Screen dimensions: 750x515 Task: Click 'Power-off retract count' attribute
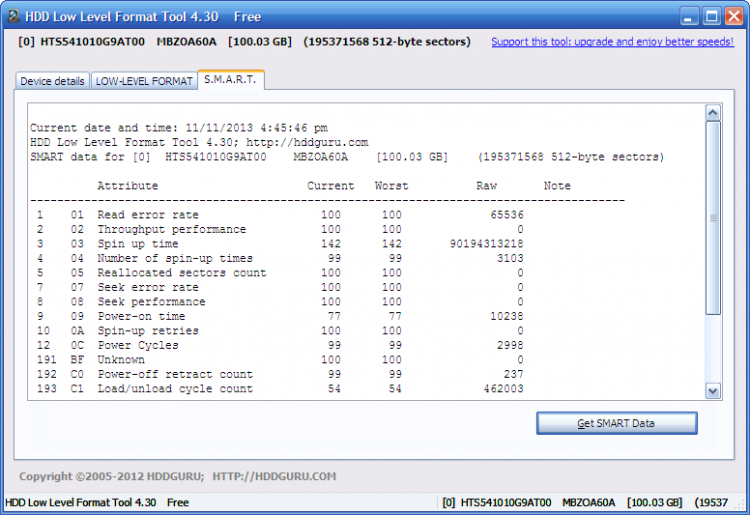175,374
